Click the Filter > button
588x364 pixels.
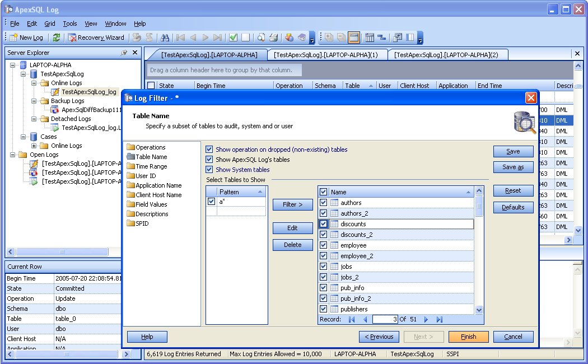click(292, 204)
